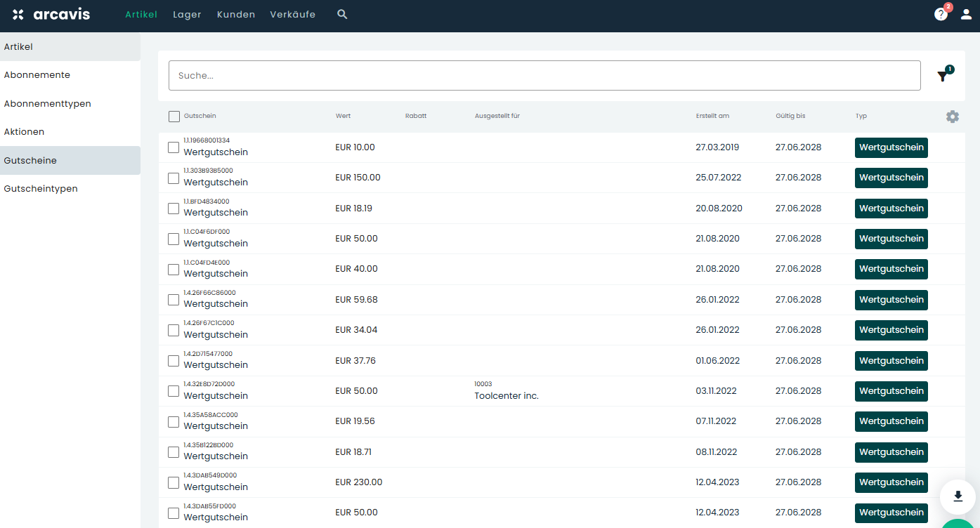
Task: Click the Wertgutschein badge in the EUR 59.68 row
Action: [x=891, y=300]
